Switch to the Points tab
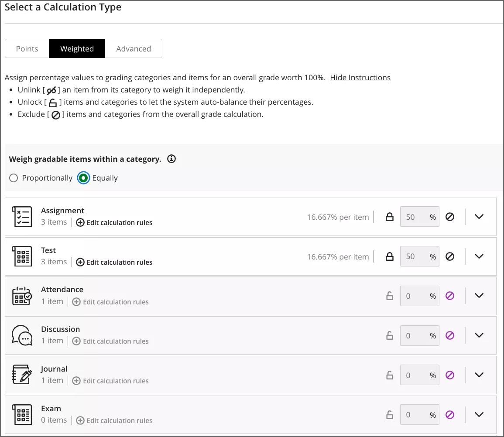This screenshot has height=437, width=504. click(27, 48)
